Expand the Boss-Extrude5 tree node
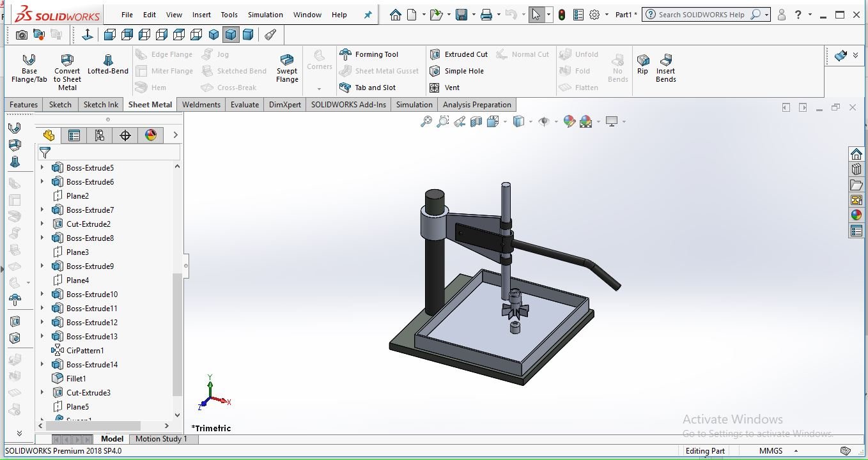 tap(42, 166)
